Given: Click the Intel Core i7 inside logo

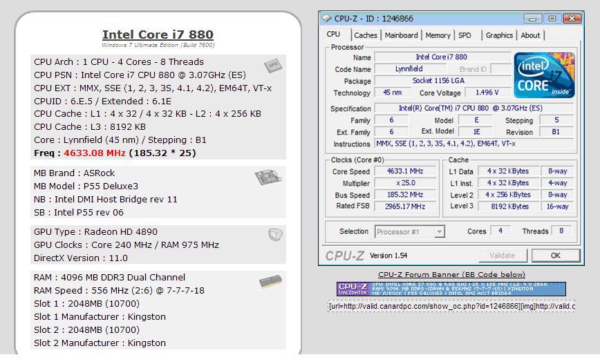Looking at the screenshot, I should coord(544,75).
